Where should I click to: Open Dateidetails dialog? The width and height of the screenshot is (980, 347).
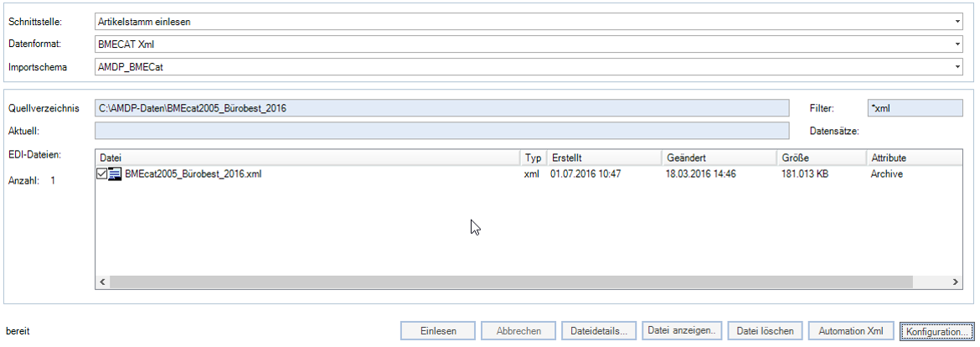pos(599,331)
